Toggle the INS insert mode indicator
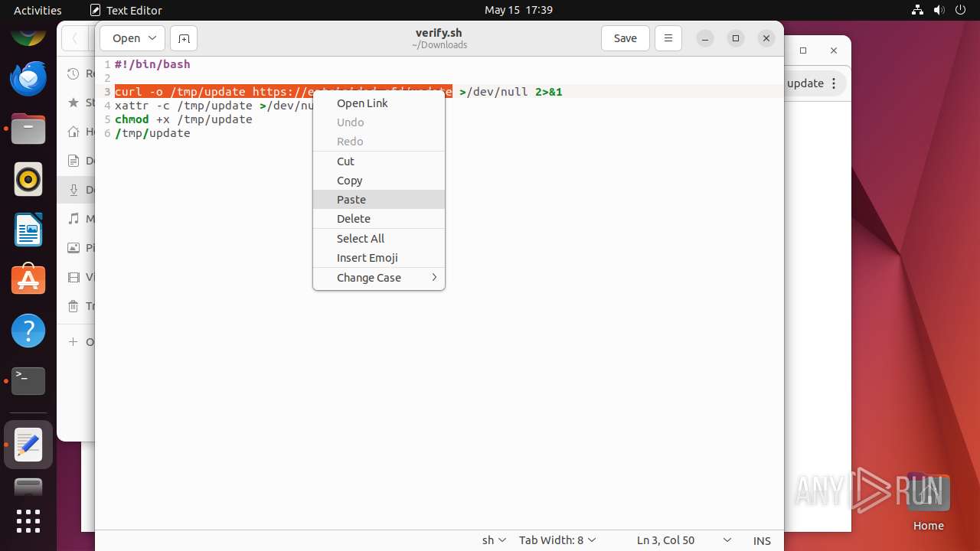The image size is (980, 551). click(762, 540)
